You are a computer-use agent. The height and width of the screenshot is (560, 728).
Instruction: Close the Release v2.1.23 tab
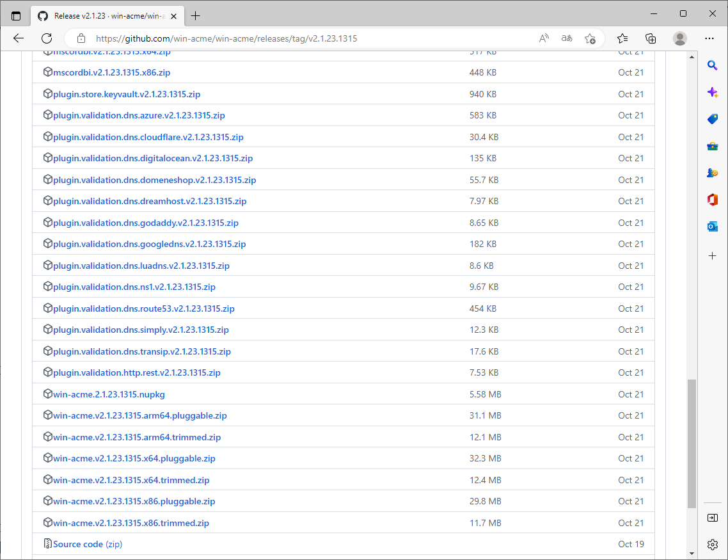[173, 16]
